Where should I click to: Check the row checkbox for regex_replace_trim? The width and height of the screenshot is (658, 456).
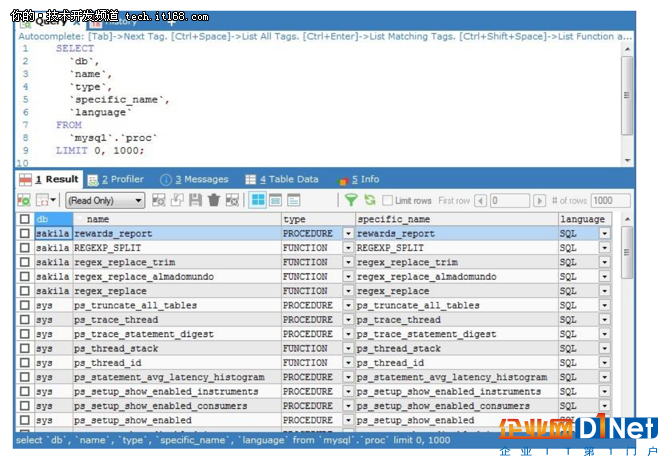tap(25, 262)
